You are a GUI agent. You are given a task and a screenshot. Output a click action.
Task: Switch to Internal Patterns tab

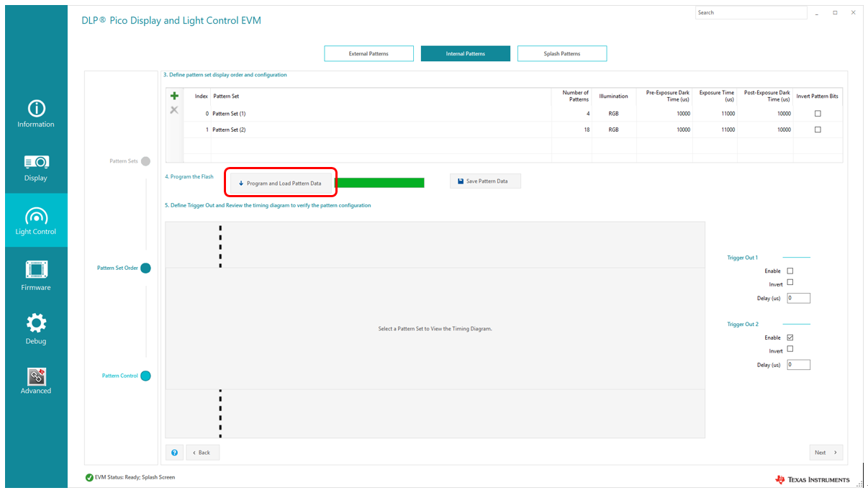point(466,54)
